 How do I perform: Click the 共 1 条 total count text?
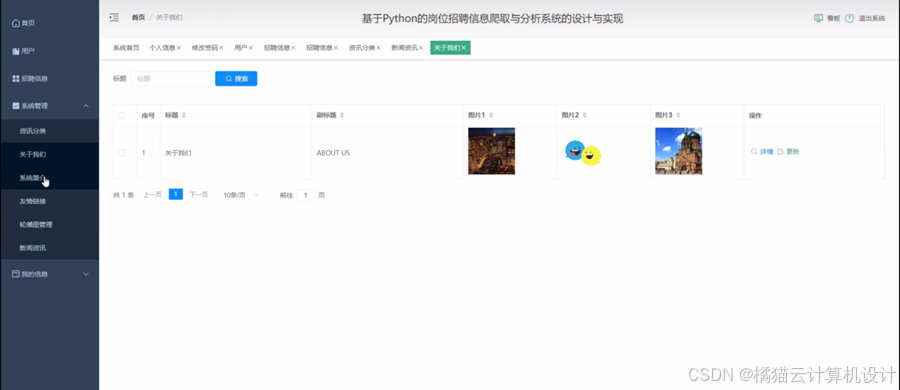(x=123, y=195)
